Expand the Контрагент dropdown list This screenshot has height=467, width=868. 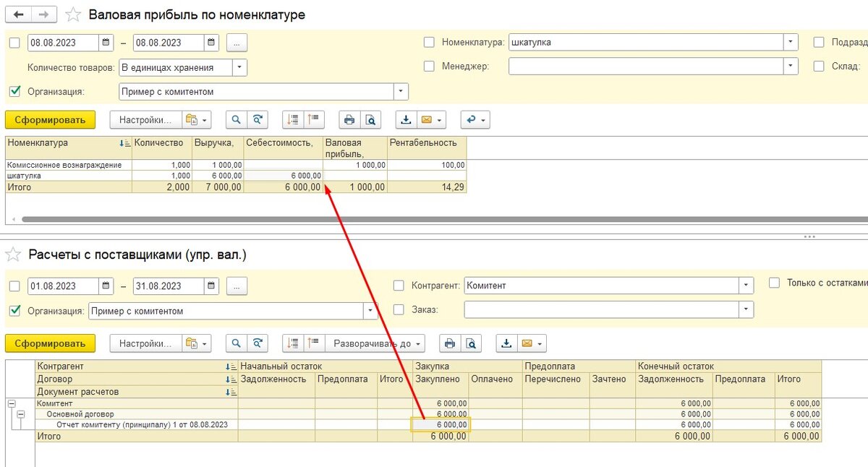tap(745, 286)
